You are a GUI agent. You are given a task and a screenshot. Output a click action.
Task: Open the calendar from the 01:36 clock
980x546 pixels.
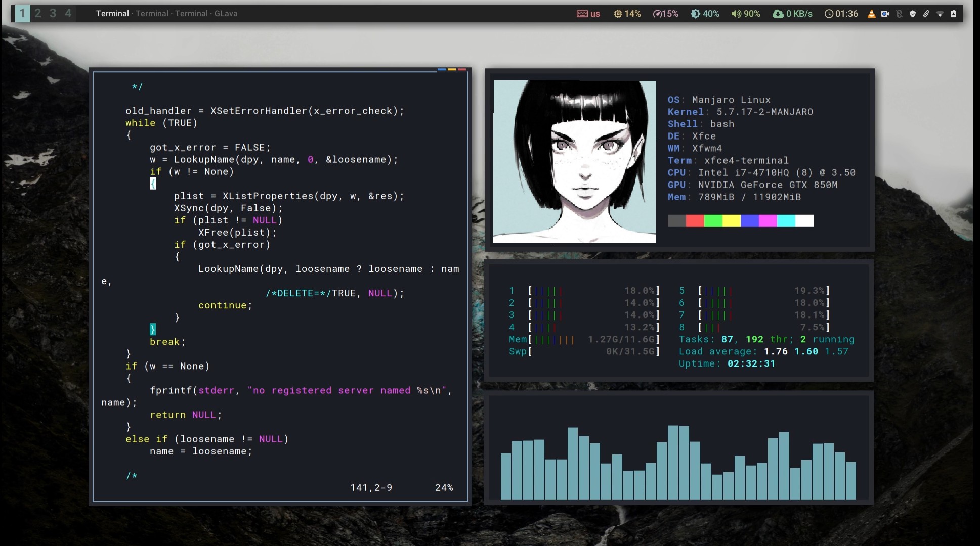(842, 14)
